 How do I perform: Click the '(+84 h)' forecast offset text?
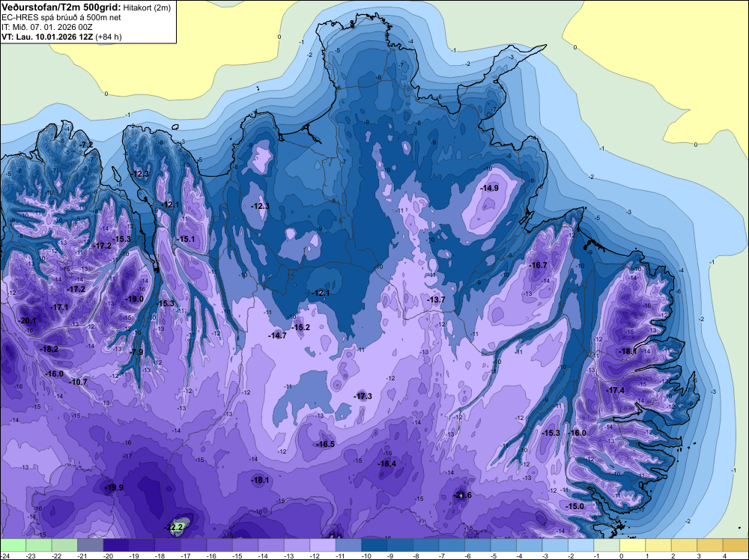point(109,37)
